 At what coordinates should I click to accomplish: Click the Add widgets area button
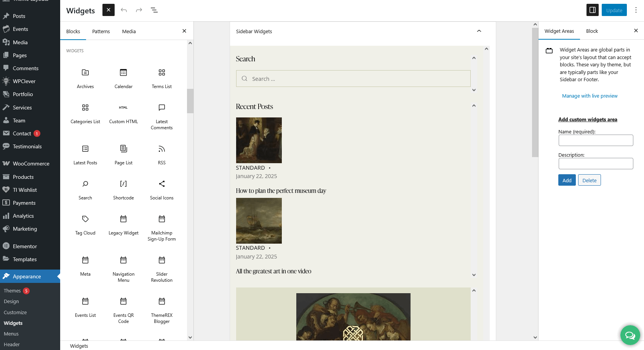(x=567, y=180)
